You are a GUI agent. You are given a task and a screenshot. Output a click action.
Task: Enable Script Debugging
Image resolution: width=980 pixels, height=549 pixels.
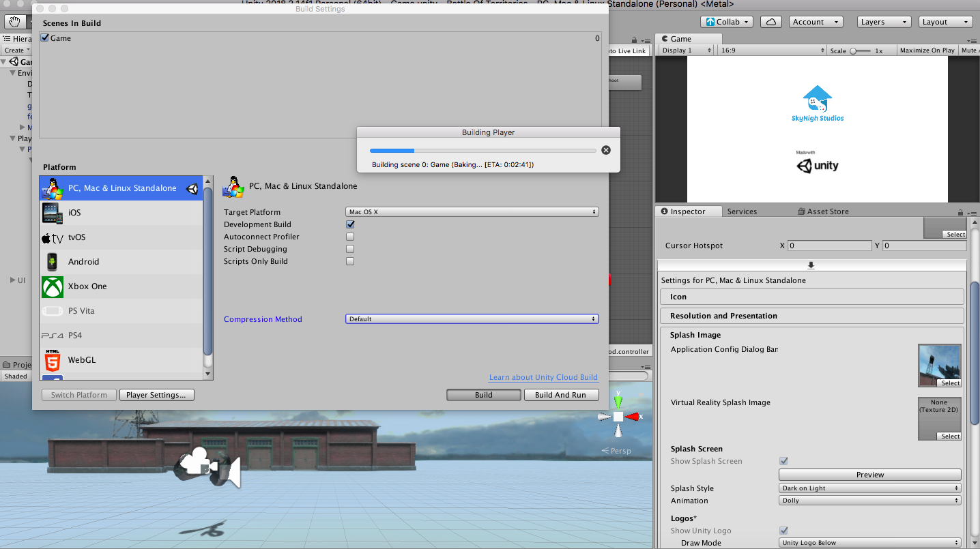tap(350, 249)
